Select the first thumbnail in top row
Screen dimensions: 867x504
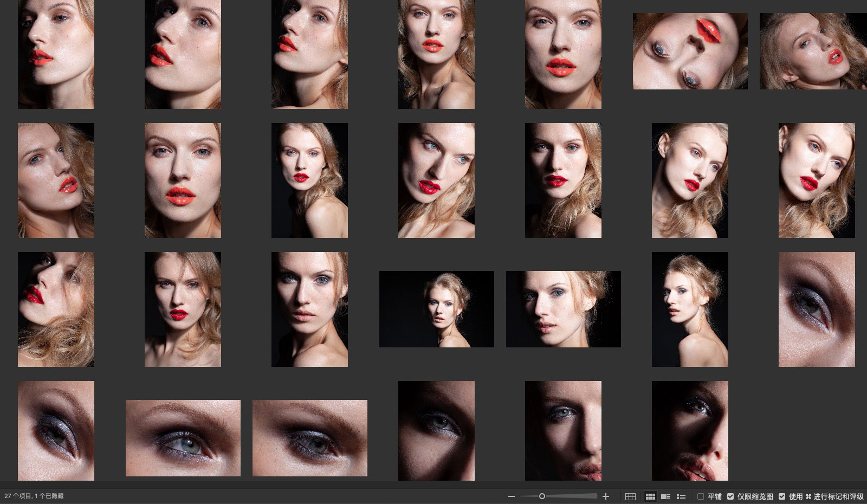(56, 54)
